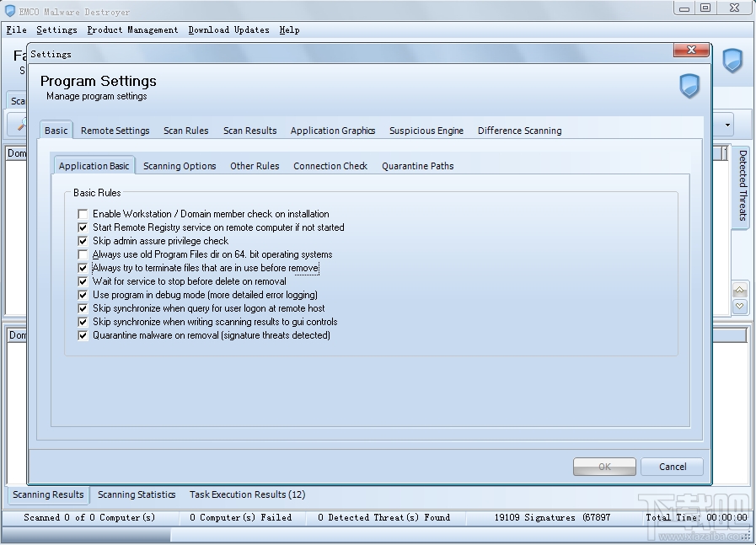Check Always use old Program Files dir option
756x545 pixels.
83,254
